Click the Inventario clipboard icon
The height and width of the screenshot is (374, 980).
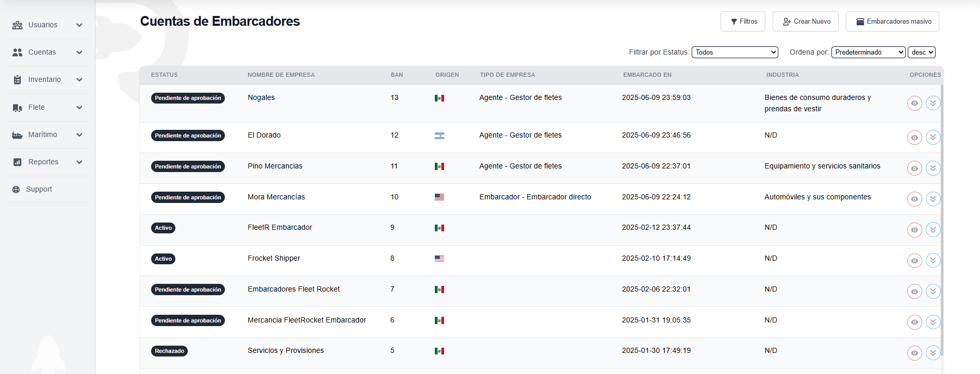[x=18, y=80]
